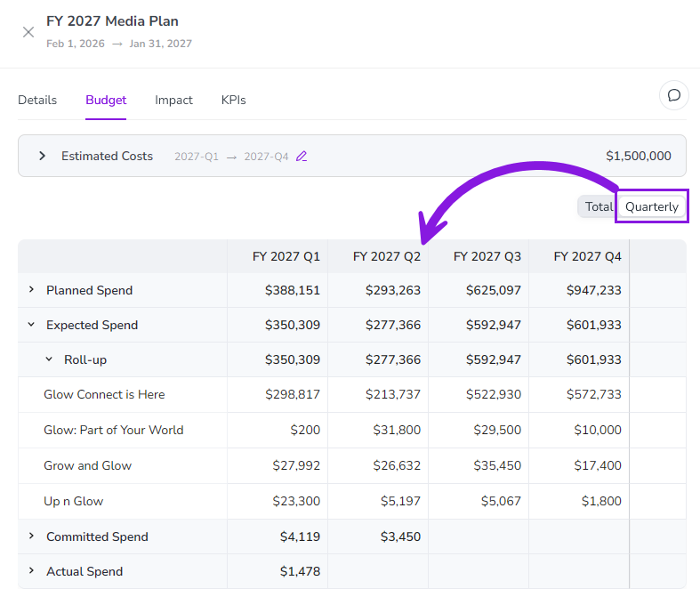Click Planned Spend Q1 value $388,151
The width and height of the screenshot is (700, 605).
[293, 291]
